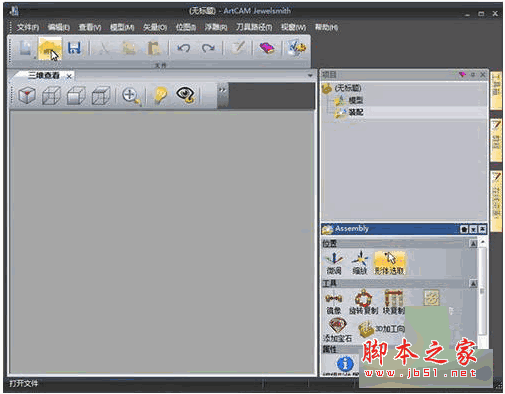505x394 pixels.
Task: Switch to the 三维查看 tab
Action: point(43,76)
